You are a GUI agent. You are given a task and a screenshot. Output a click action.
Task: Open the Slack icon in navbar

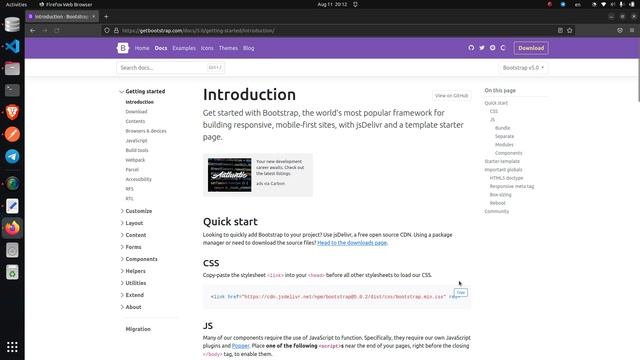coord(492,48)
